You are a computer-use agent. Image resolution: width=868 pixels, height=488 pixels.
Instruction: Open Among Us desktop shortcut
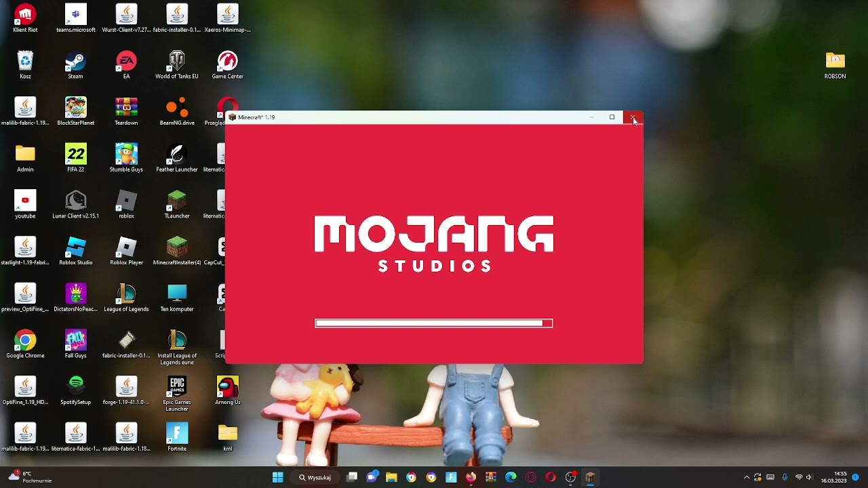227,390
